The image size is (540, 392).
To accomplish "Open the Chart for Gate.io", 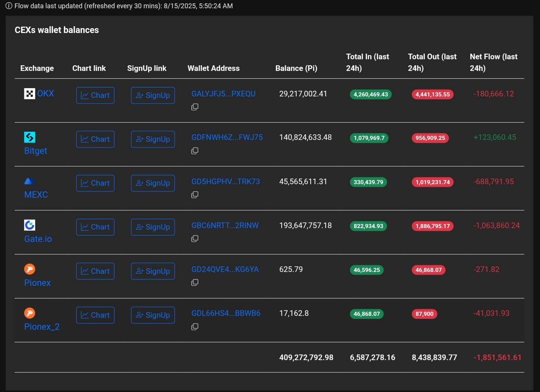I will click(95, 227).
